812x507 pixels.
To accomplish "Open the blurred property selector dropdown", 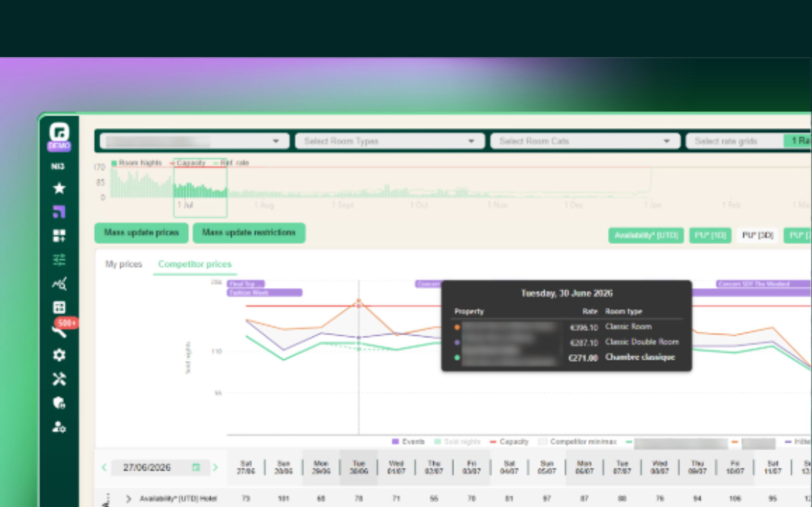I will pyautogui.click(x=194, y=141).
